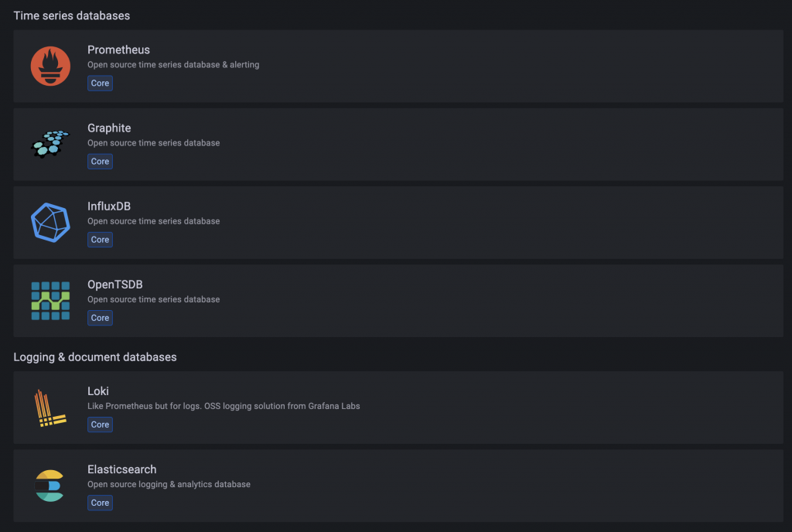Click the InfluxDB blue polyhedron logo
792x532 pixels.
(50, 222)
